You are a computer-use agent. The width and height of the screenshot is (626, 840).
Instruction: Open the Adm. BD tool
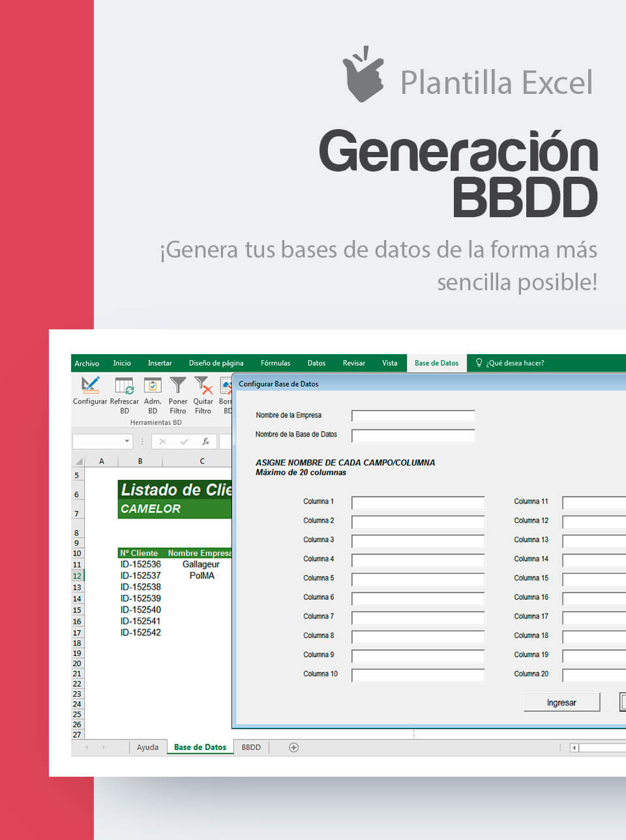[153, 385]
